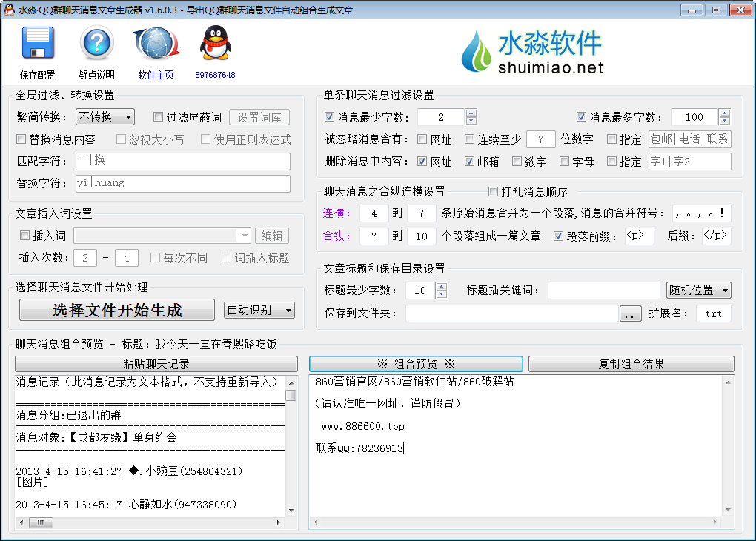Click the 保存到文件夹 path field
Screen dimensions: 756x541
pos(512,313)
